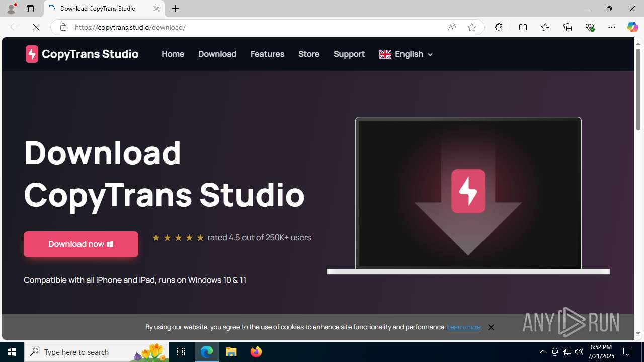Click the laptop download illustration
The height and width of the screenshot is (362, 644).
click(468, 196)
